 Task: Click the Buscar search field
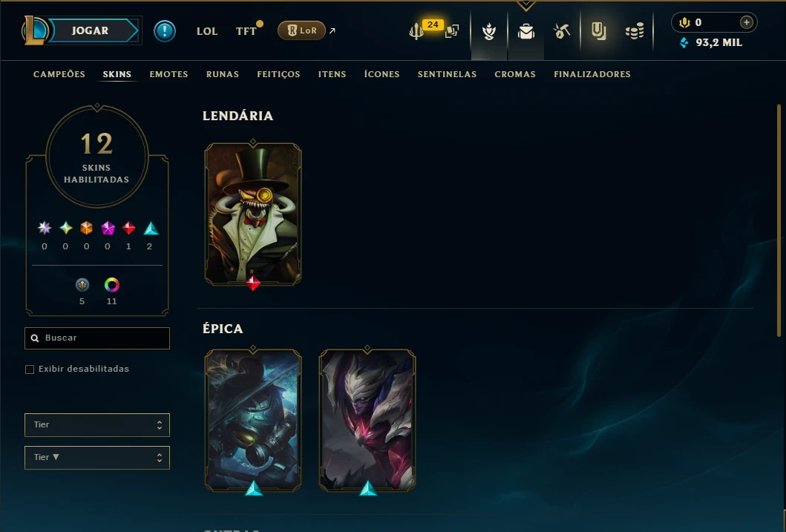[97, 338]
